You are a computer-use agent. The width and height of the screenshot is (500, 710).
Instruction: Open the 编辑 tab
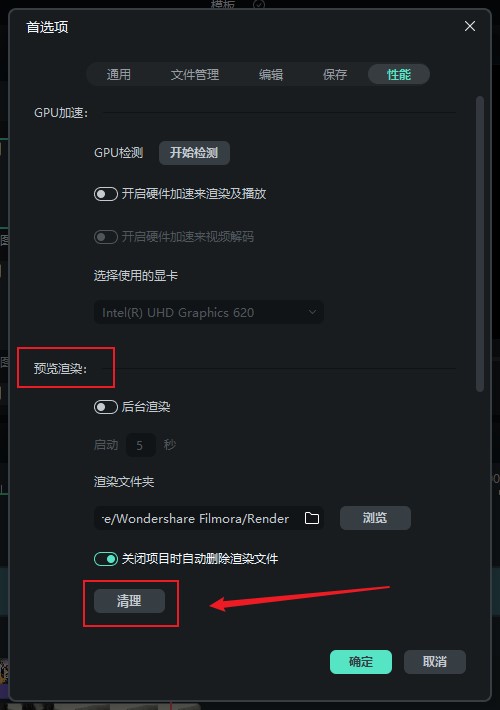point(271,74)
